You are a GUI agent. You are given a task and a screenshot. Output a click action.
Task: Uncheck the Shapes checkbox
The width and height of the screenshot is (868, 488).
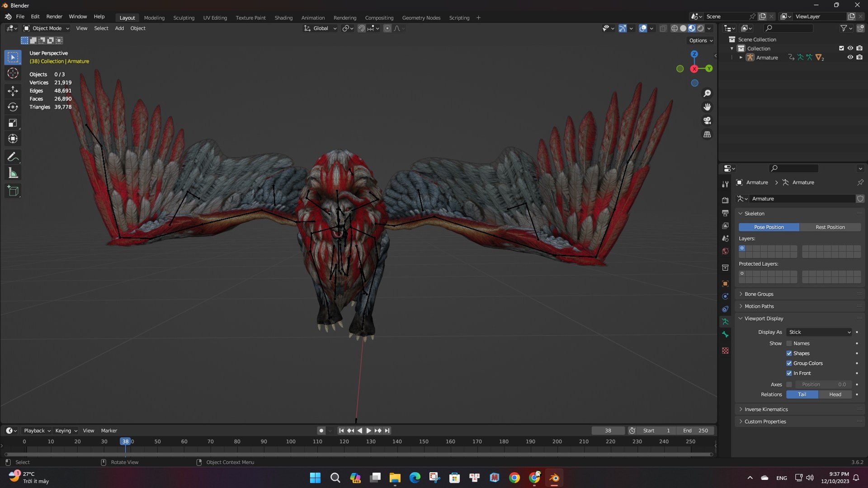click(789, 353)
